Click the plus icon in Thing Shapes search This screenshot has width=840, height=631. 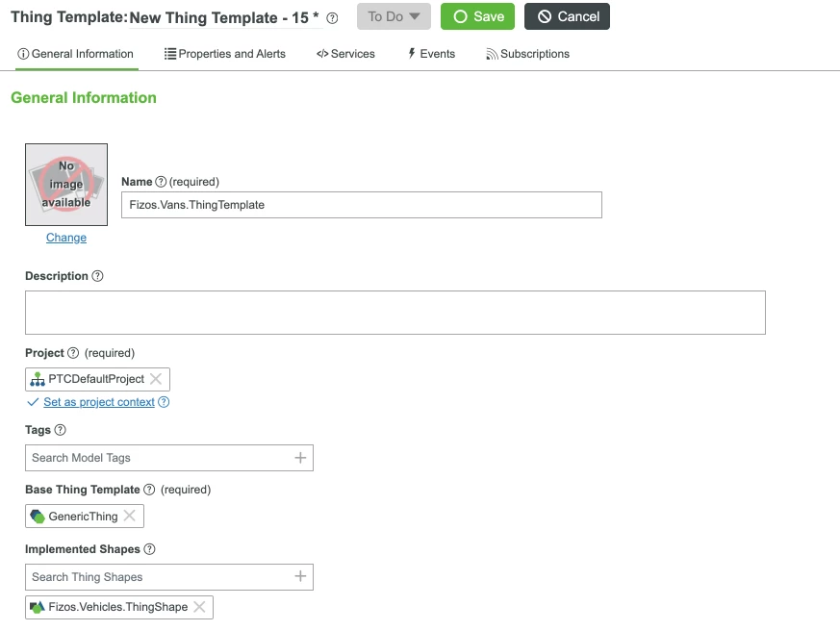pyautogui.click(x=300, y=576)
